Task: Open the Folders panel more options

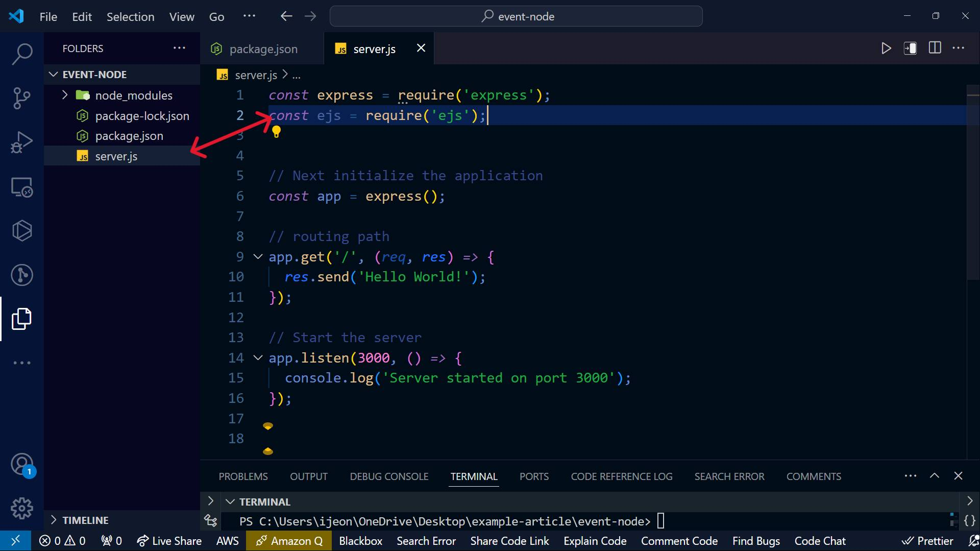Action: point(179,48)
